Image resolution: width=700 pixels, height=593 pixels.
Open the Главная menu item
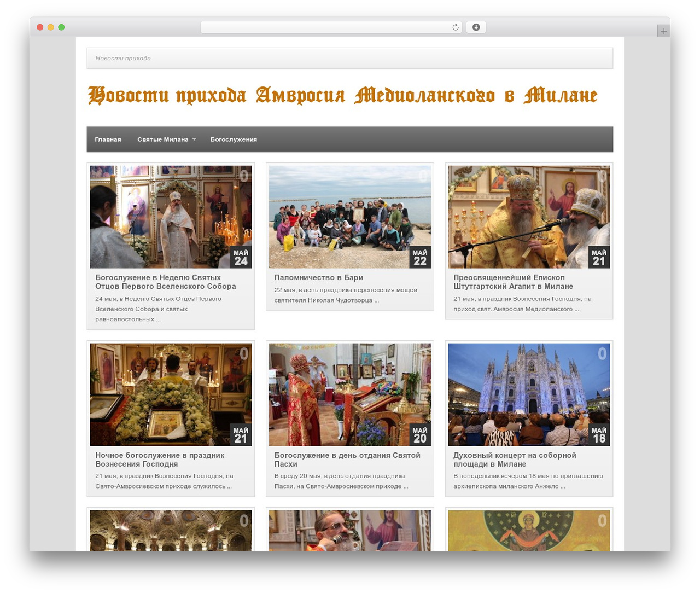108,139
